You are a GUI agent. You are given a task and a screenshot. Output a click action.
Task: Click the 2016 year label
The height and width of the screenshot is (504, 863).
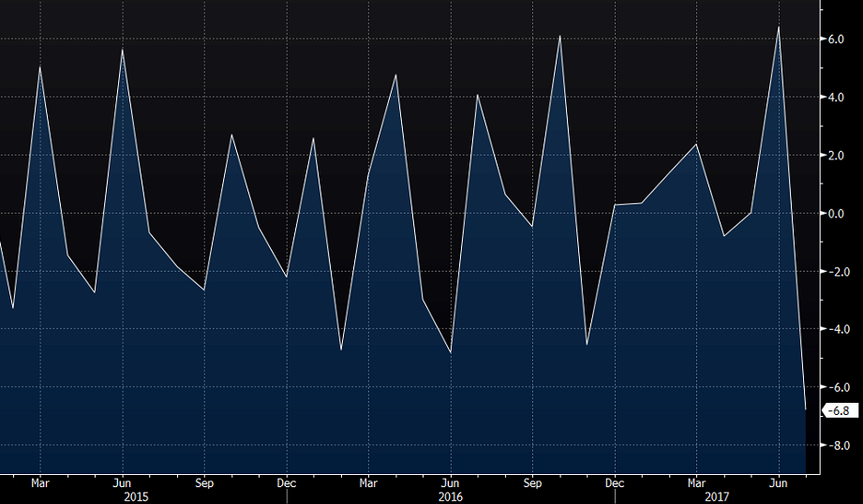pyautogui.click(x=450, y=497)
